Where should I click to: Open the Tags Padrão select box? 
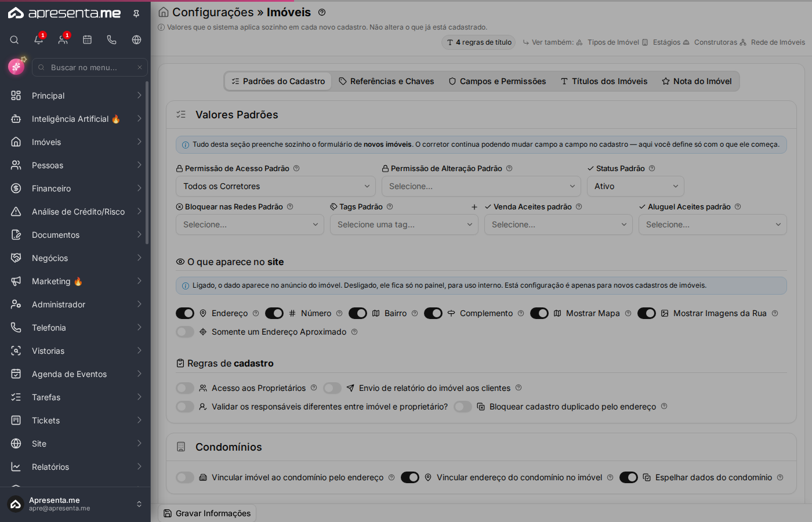point(404,224)
